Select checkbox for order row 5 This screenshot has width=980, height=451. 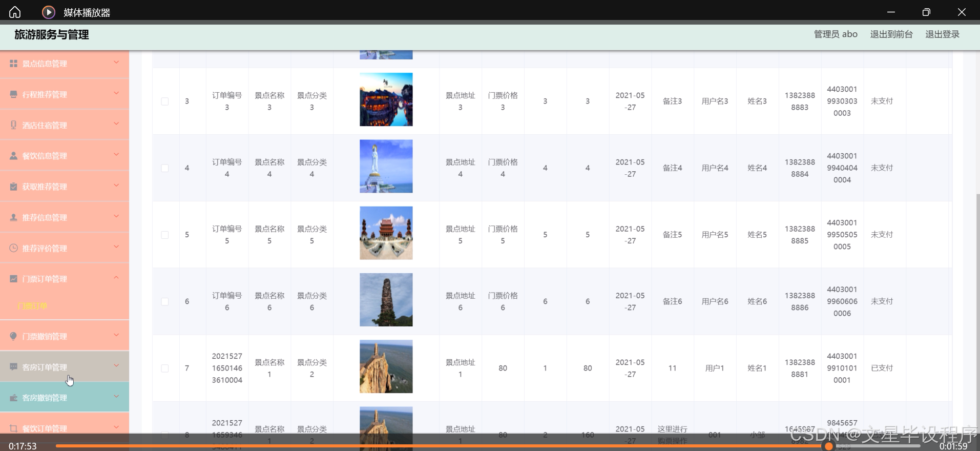coord(165,235)
